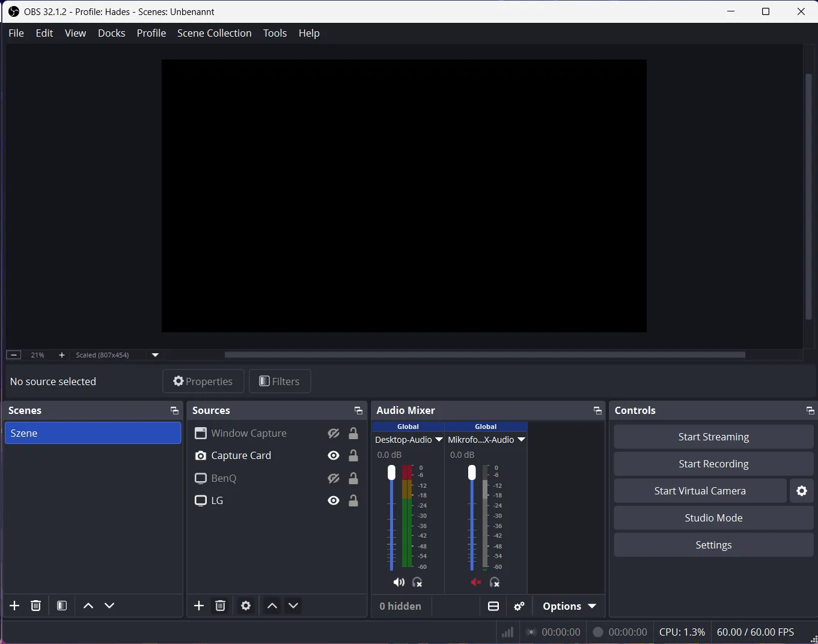The image size is (818, 644).
Task: Open scene filters icon in Scenes toolbar
Action: click(62, 606)
